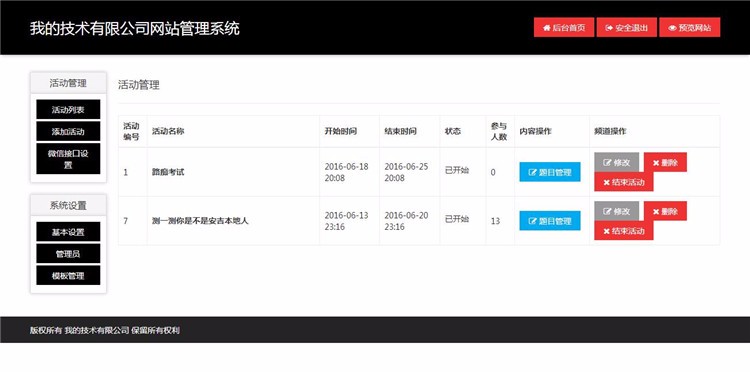
Task: Click the site title 我的技术有限公司网站管理系统
Action: pos(134,28)
